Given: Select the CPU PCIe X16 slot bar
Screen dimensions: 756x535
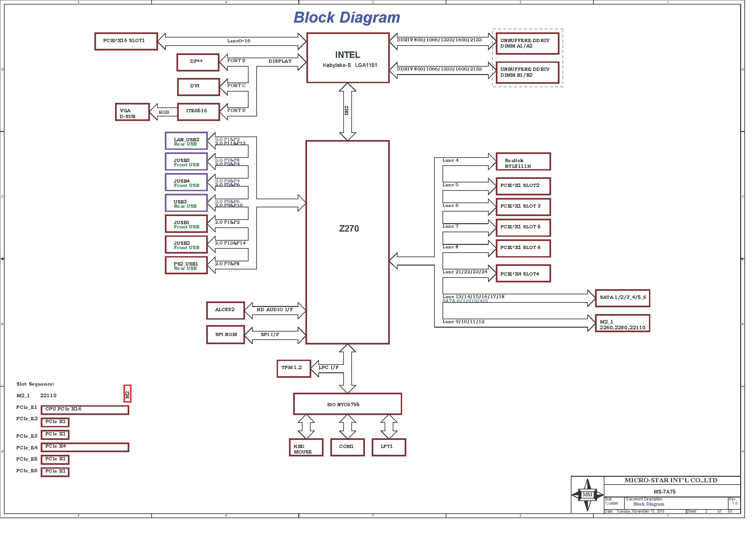Looking at the screenshot, I should [85, 410].
